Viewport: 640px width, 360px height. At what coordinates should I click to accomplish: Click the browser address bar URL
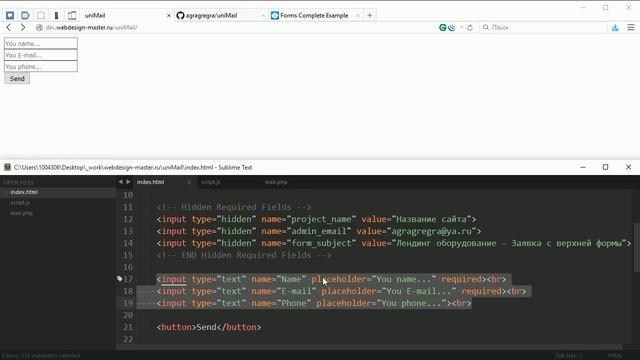tap(91, 27)
